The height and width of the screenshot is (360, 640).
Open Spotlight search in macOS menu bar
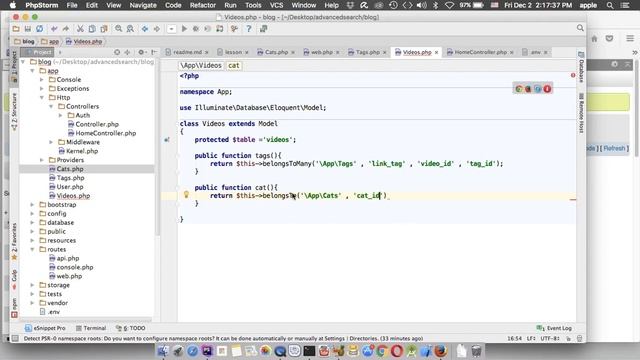pos(610,5)
